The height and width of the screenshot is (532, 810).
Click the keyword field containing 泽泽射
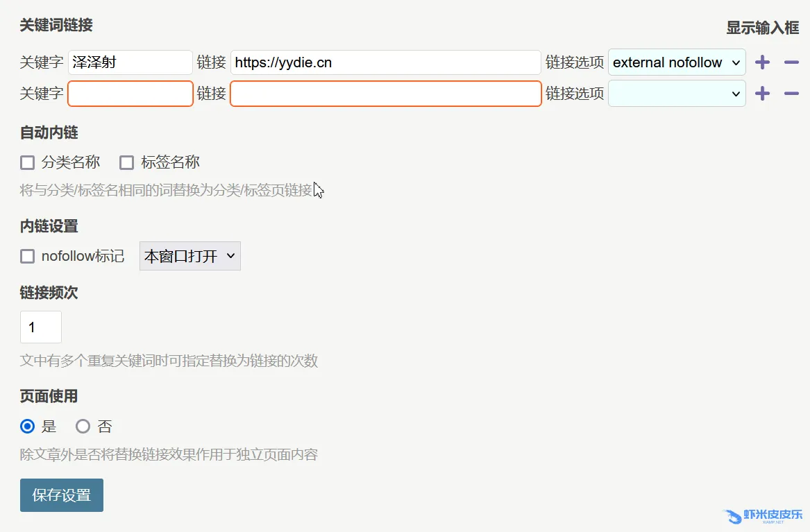(130, 62)
